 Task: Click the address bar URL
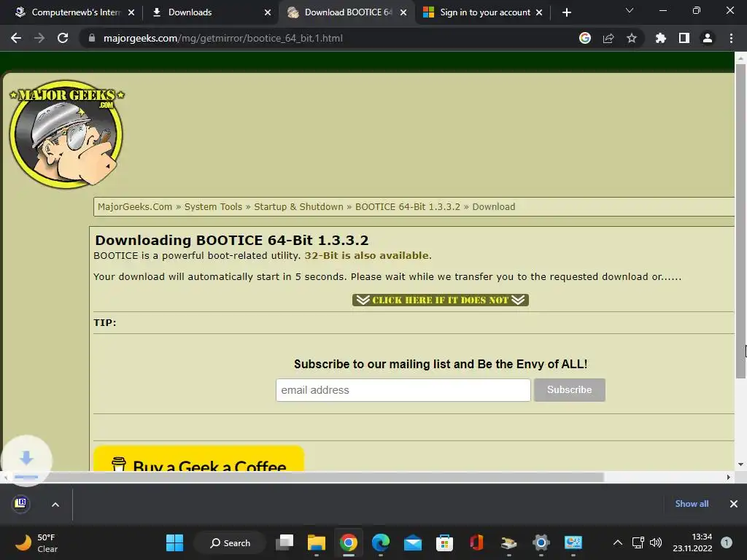223,38
